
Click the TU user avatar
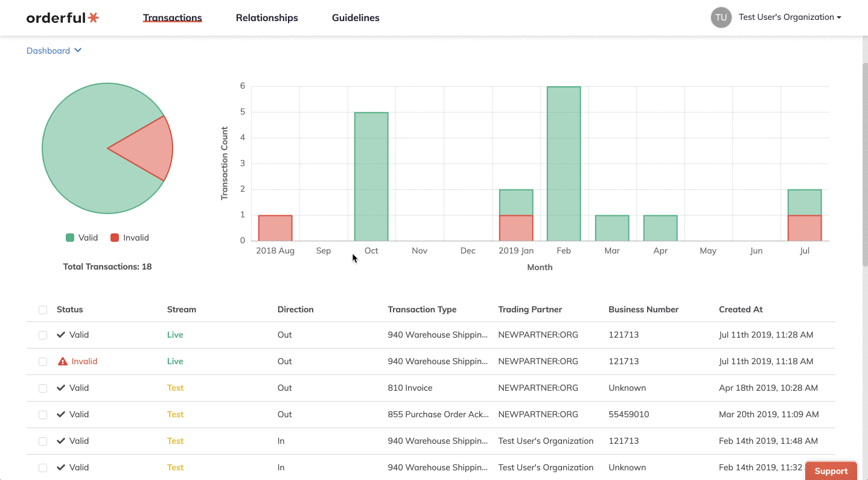click(x=721, y=17)
